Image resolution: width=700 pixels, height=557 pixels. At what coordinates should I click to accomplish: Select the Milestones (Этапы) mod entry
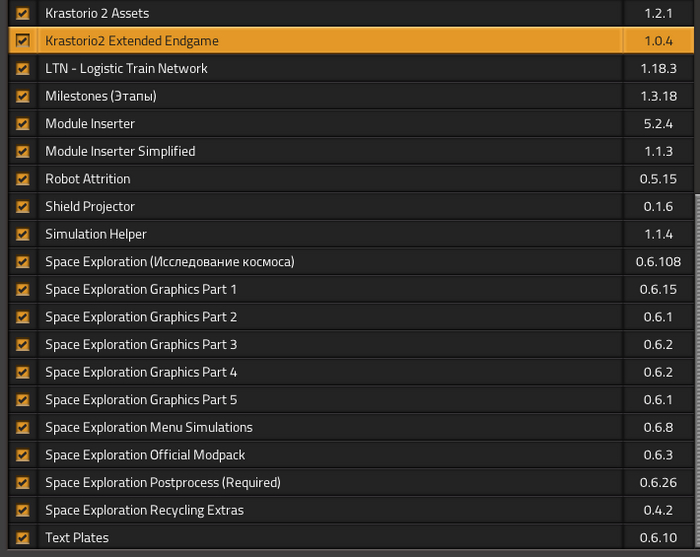pos(101,96)
